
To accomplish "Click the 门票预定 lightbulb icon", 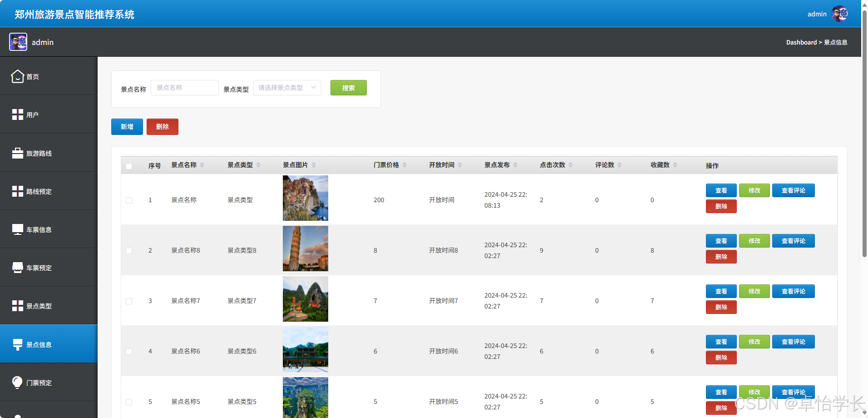I will point(18,383).
